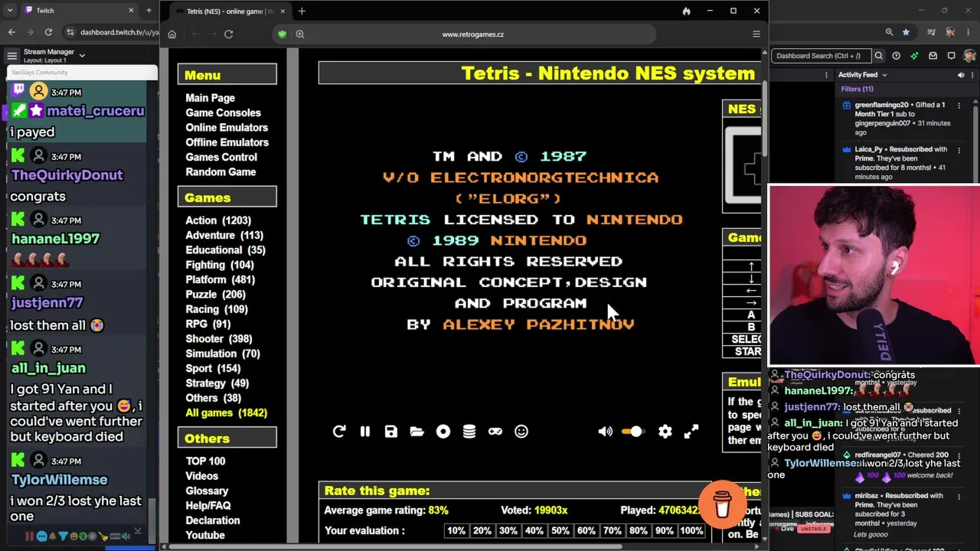The height and width of the screenshot is (551, 980).
Task: Expand the Activity Feed dropdown chevron
Action: 884,75
